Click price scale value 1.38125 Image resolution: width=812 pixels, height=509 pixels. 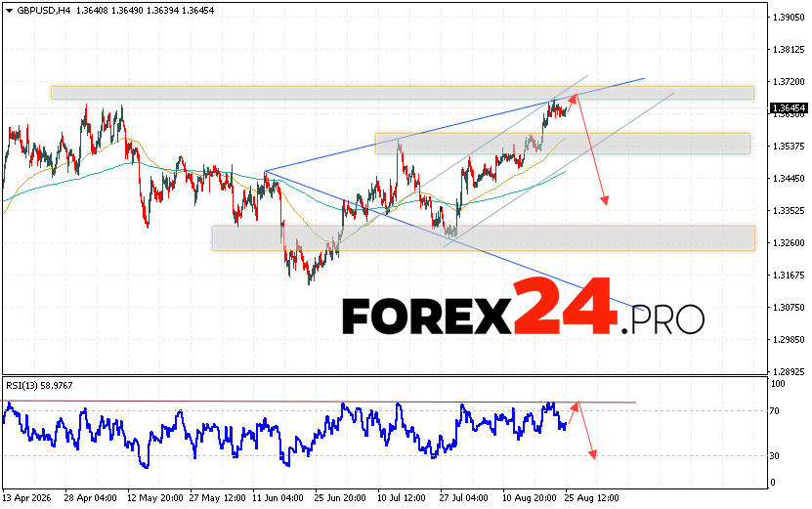(789, 49)
